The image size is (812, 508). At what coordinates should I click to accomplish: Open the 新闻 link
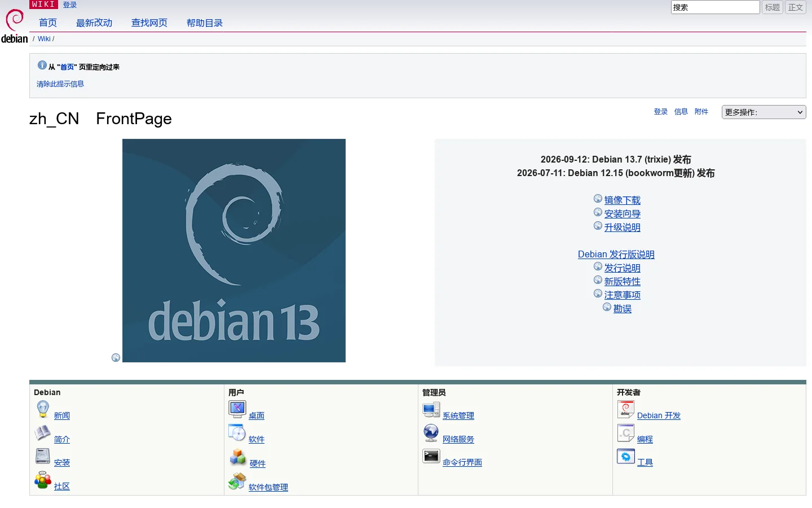coord(62,415)
